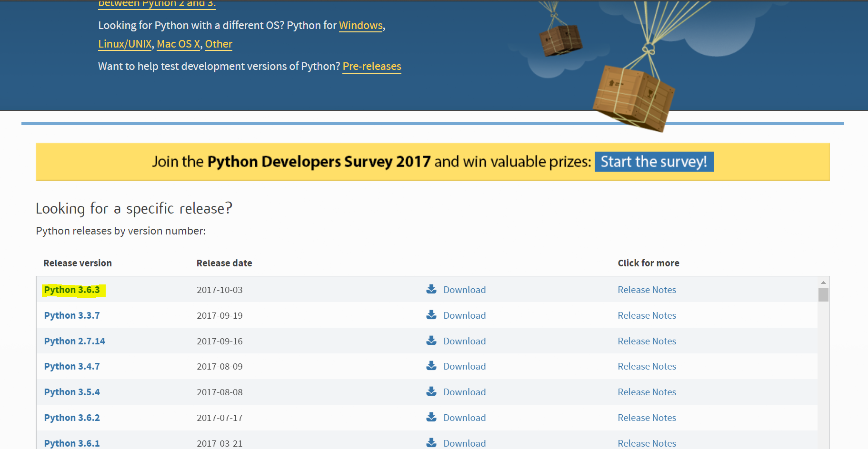Click Download text for Python 3.6.3
The height and width of the screenshot is (449, 868).
pos(465,290)
